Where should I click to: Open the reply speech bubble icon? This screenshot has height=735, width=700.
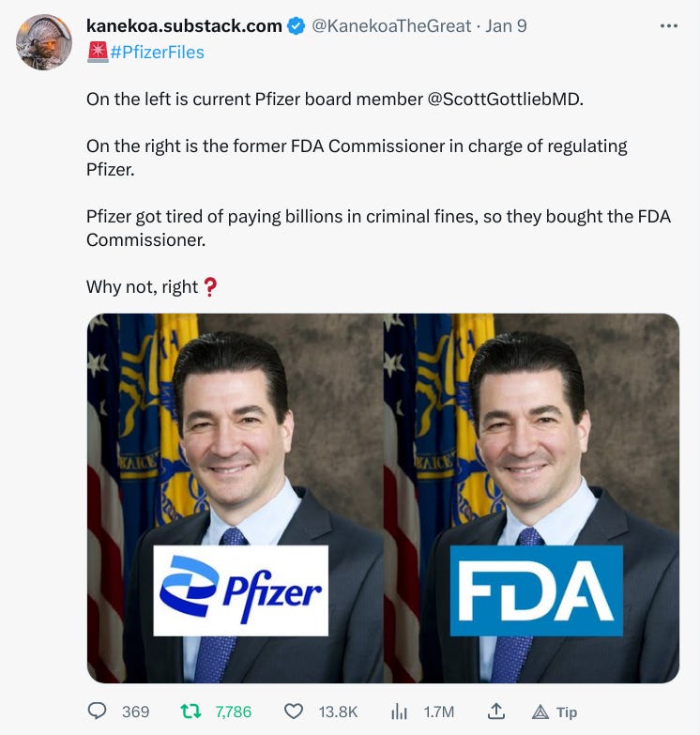pyautogui.click(x=97, y=712)
